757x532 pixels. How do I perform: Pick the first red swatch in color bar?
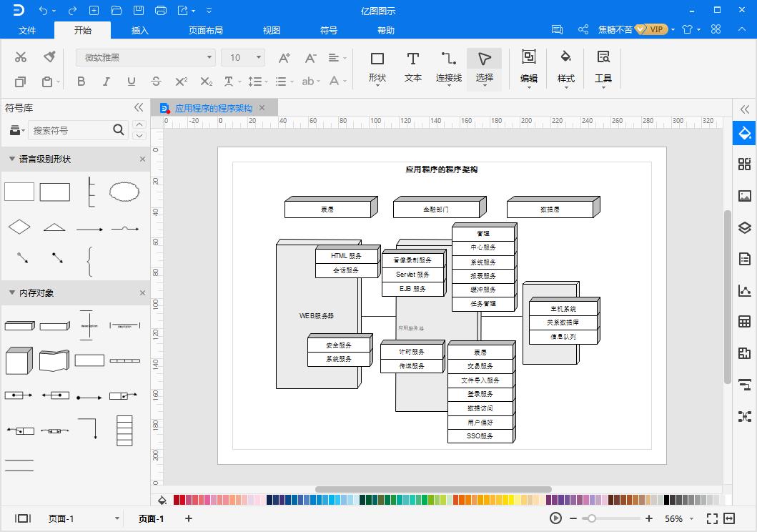(177, 500)
